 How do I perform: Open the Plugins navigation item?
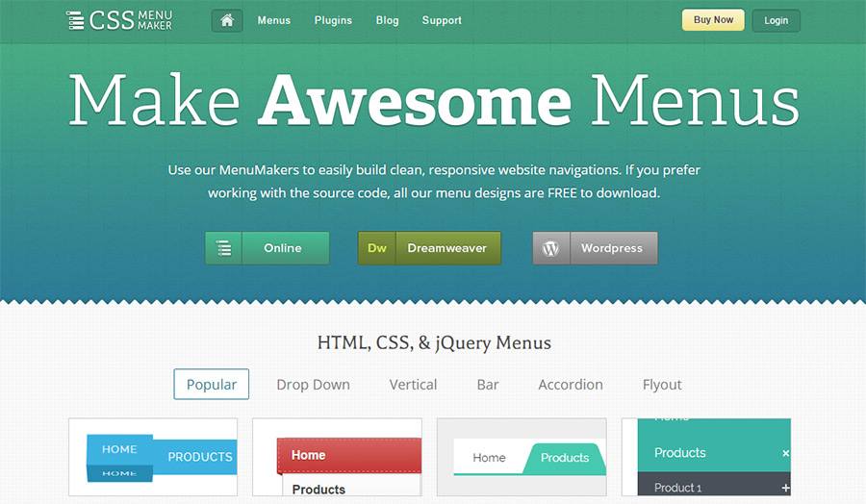333,20
